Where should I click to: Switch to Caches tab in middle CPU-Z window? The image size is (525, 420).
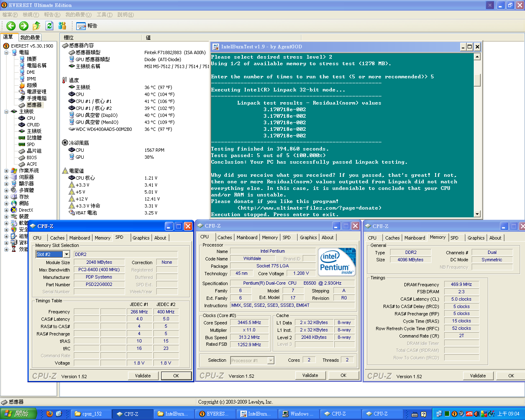tap(225, 237)
